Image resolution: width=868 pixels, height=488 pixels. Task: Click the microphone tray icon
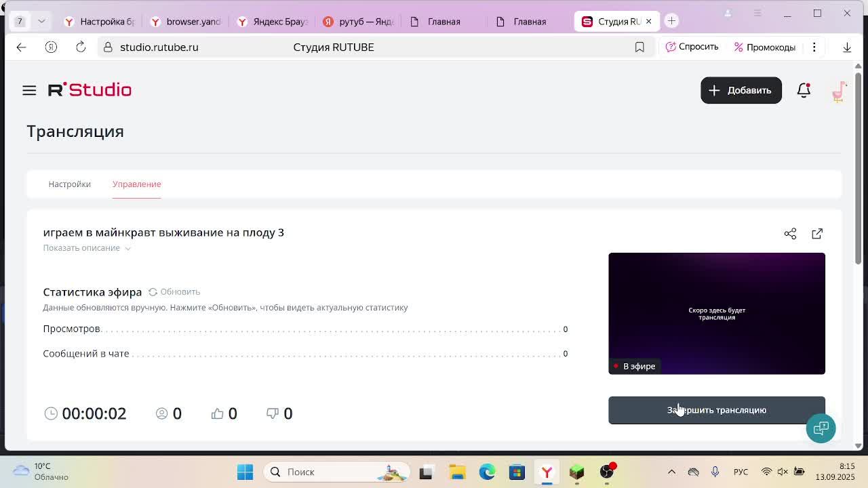pyautogui.click(x=715, y=472)
